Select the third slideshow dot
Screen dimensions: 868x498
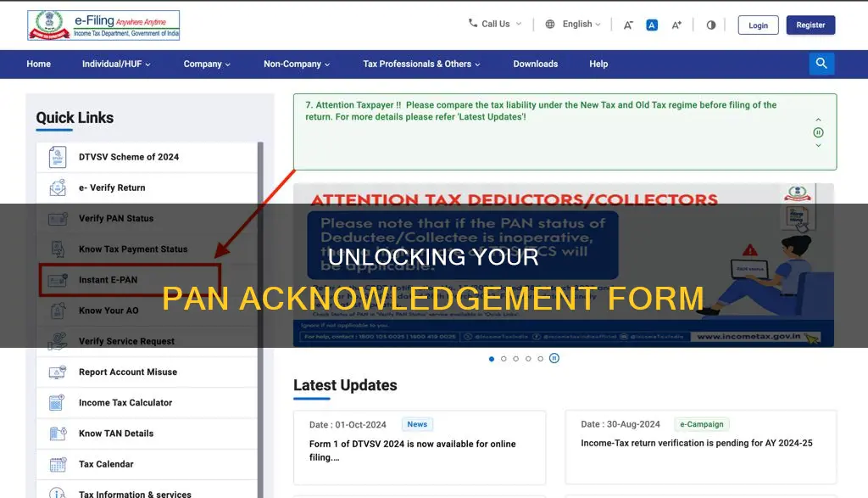(x=516, y=359)
